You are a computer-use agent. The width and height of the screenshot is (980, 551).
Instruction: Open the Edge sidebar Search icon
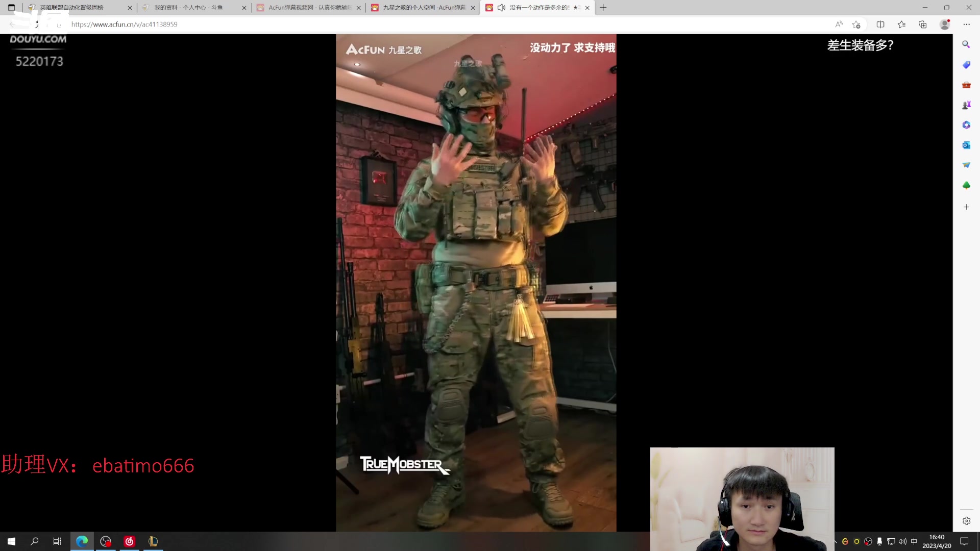click(966, 45)
